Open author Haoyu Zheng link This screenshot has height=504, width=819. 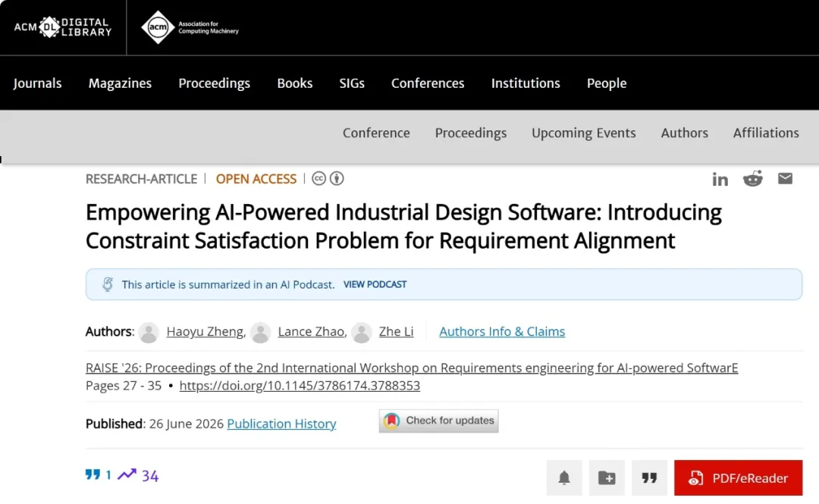coord(205,332)
